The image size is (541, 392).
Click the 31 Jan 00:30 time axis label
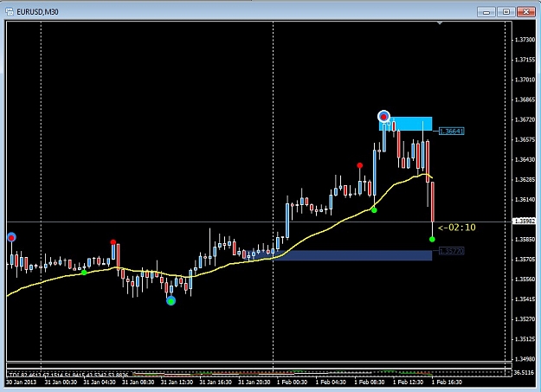coord(61,382)
